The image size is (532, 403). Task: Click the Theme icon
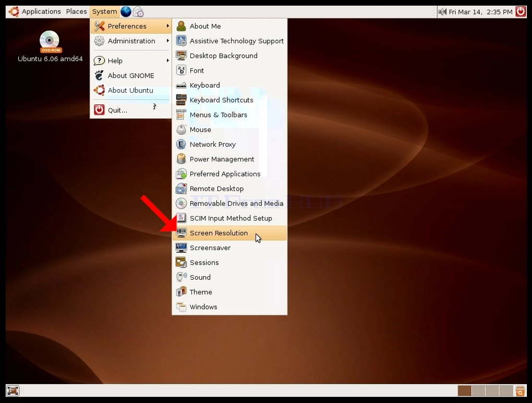point(181,292)
